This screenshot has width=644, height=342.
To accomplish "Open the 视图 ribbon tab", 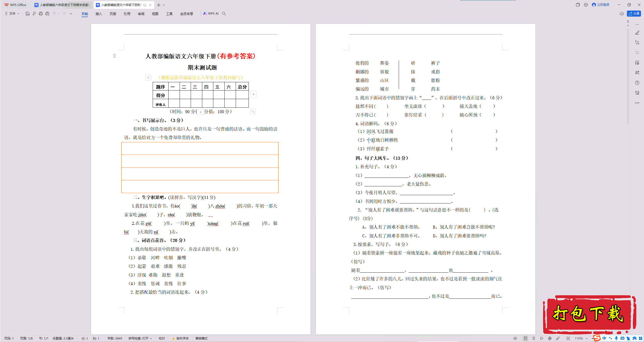I will tap(155, 14).
